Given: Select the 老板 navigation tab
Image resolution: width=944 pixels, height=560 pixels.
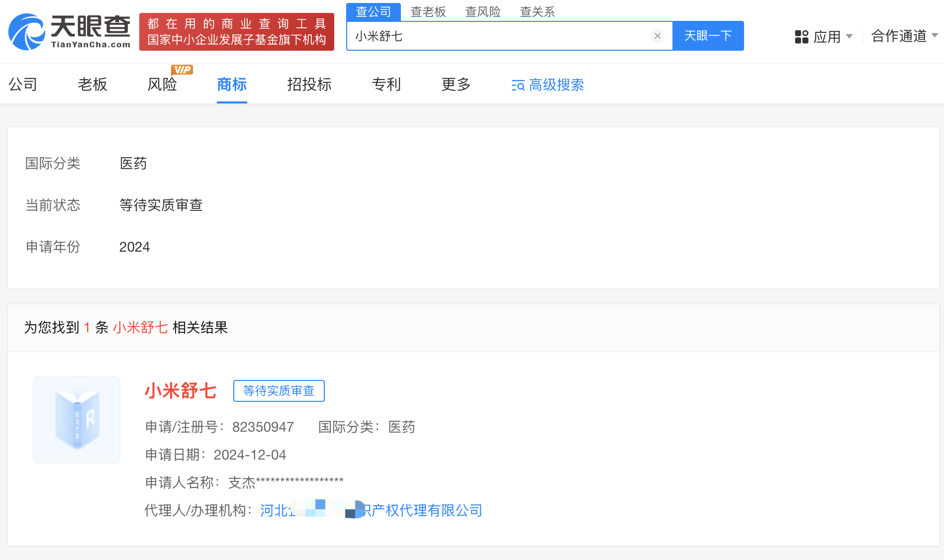Looking at the screenshot, I should pos(93,84).
